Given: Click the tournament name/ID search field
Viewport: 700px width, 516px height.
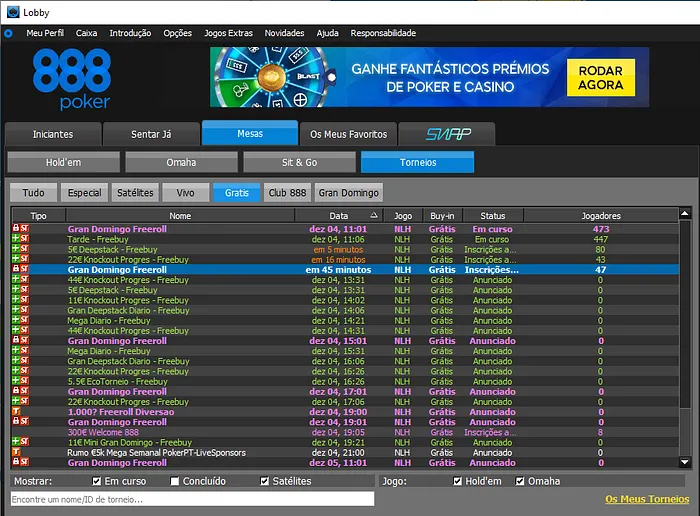Looking at the screenshot, I should [192, 499].
